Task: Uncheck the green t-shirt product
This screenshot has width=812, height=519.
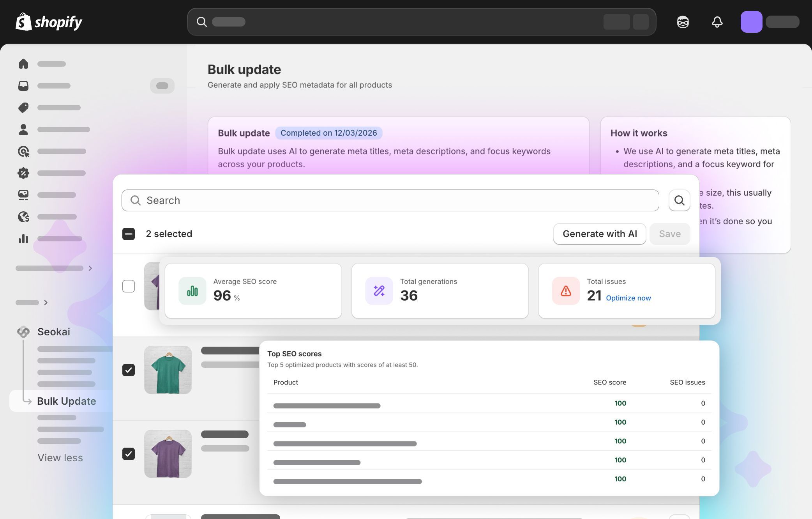Action: coord(129,370)
